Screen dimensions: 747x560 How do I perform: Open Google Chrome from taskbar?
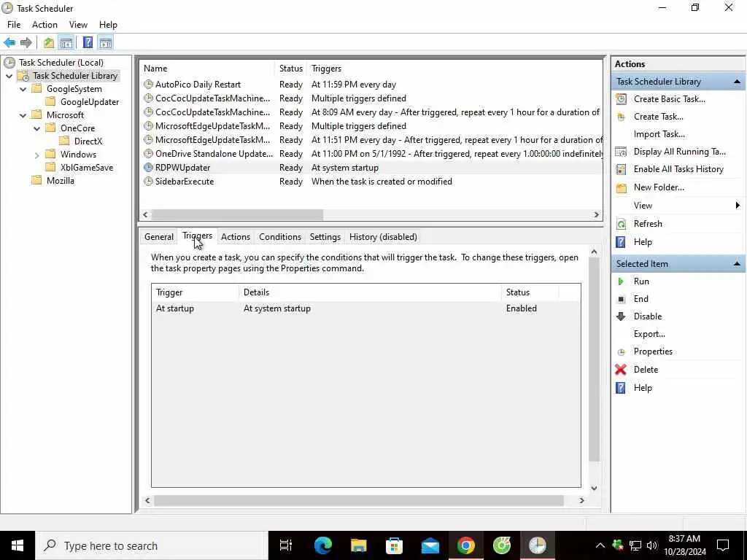(466, 545)
